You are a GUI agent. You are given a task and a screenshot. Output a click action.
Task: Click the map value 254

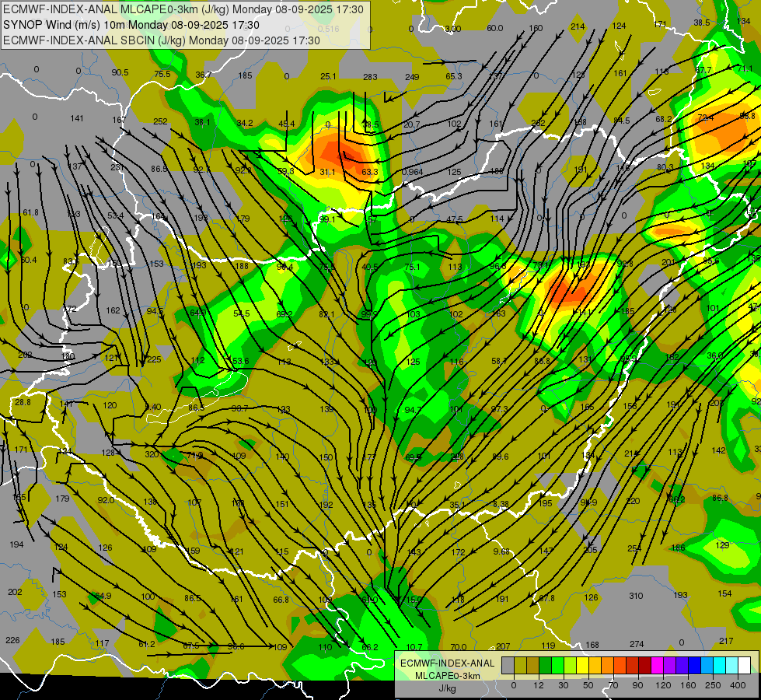coord(634,548)
